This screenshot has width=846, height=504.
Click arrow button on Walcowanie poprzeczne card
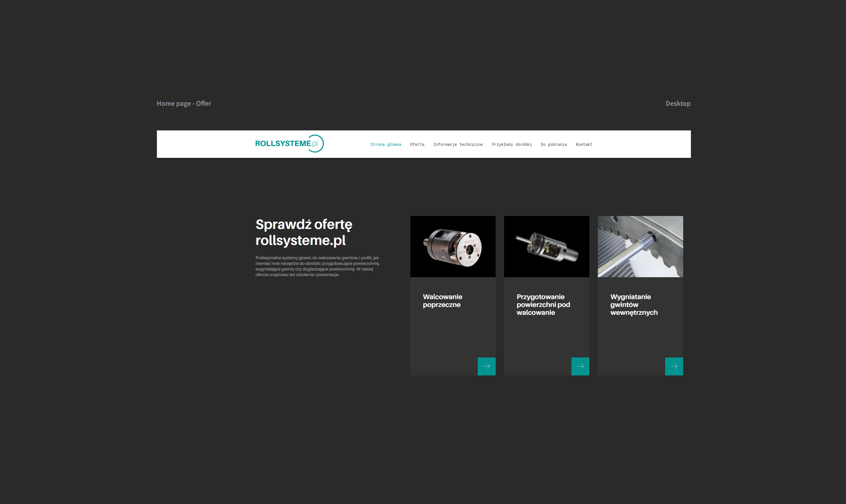tap(486, 366)
